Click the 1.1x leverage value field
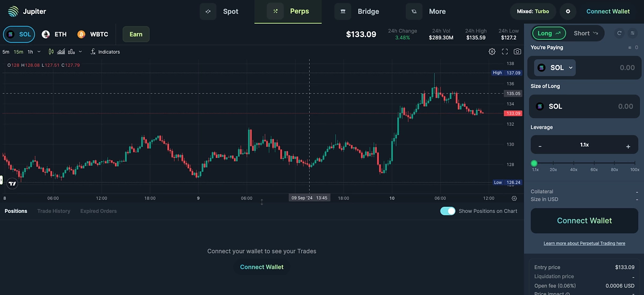This screenshot has width=644, height=295. coord(584,145)
